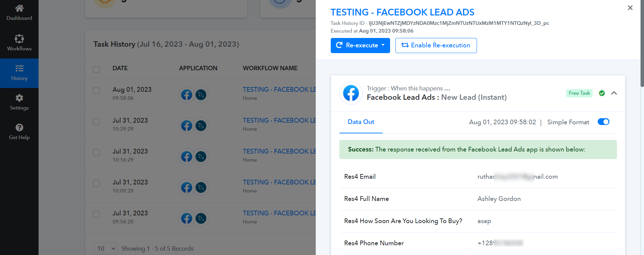Select the Data Out tab

361,122
